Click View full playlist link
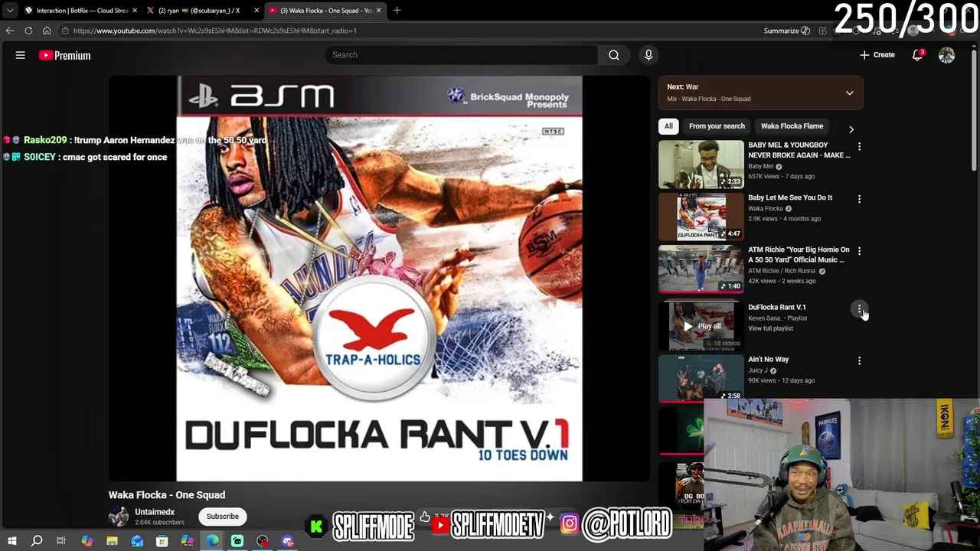The image size is (980, 551). [770, 328]
